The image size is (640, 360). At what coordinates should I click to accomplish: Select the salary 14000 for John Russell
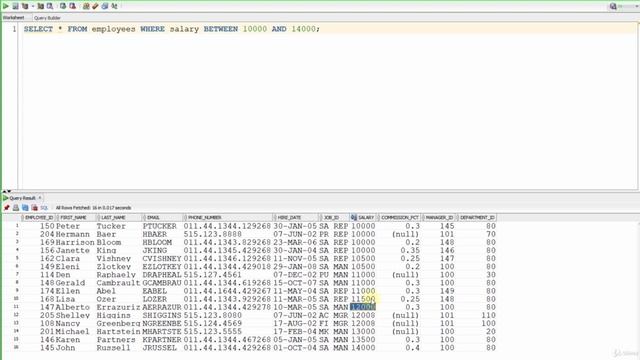pos(363,348)
